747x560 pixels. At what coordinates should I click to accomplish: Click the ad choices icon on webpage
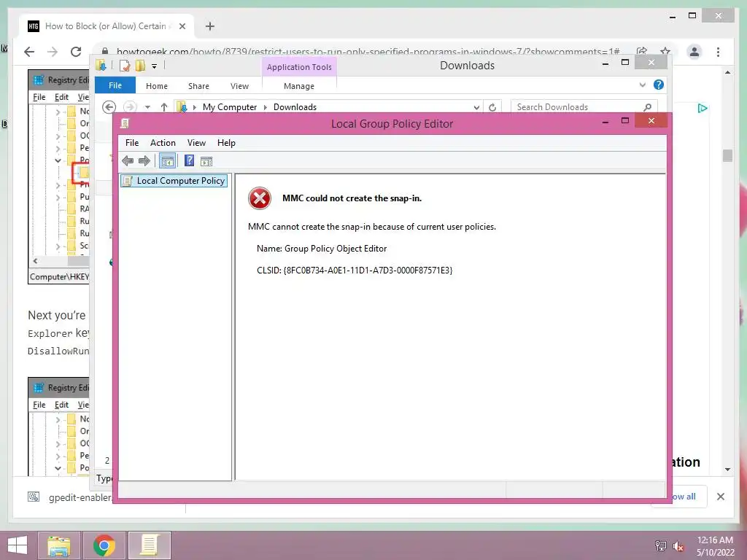703,108
